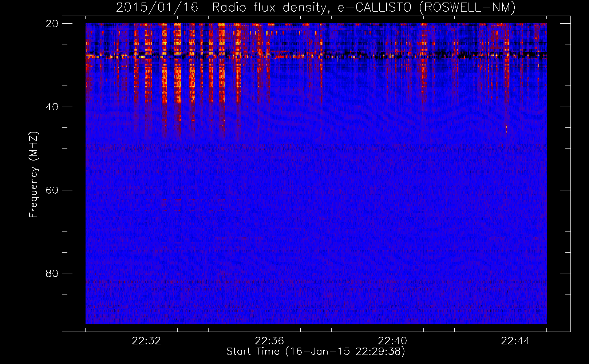Select the 'Frequency (MHZ)' y-axis label
The width and height of the screenshot is (589, 364).
33,175
